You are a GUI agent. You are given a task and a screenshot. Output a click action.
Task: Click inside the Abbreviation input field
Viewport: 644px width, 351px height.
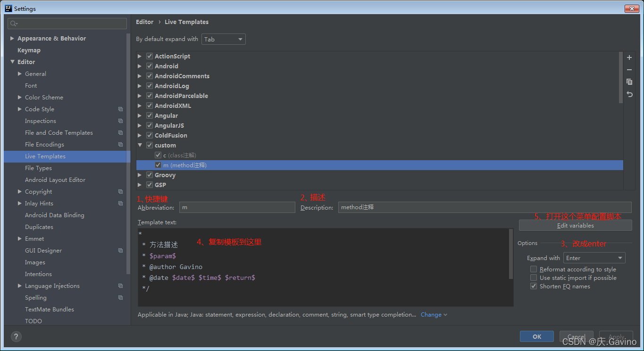tap(237, 207)
